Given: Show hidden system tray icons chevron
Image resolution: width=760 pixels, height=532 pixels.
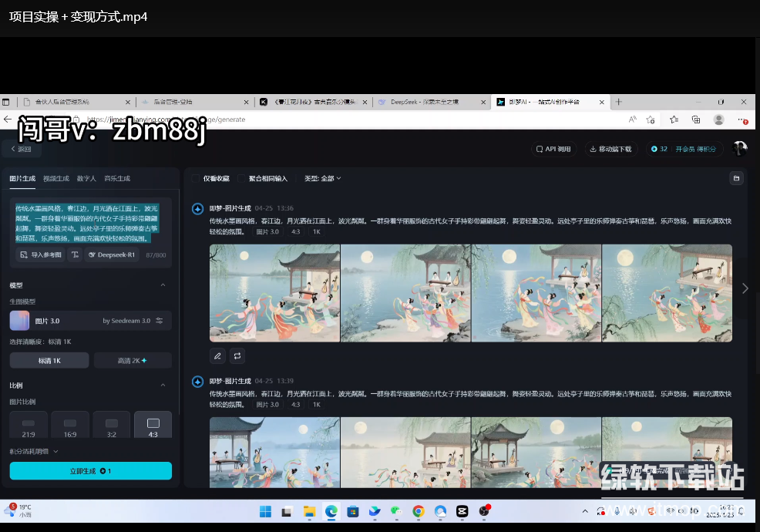Looking at the screenshot, I should point(585,511).
